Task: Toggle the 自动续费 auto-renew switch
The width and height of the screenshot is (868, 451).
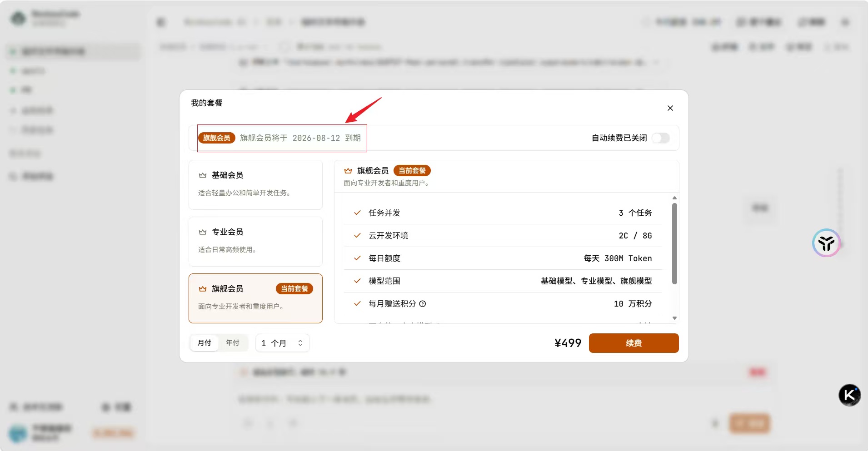Action: point(661,138)
